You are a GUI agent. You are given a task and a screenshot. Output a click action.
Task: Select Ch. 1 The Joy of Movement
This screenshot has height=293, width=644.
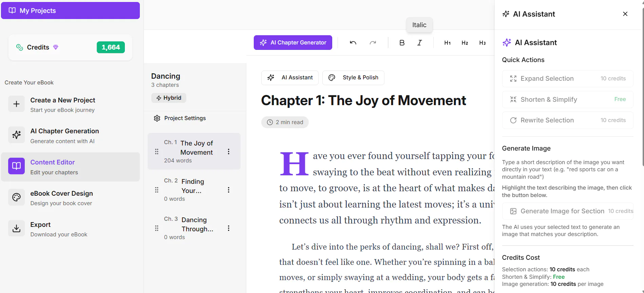(x=194, y=151)
